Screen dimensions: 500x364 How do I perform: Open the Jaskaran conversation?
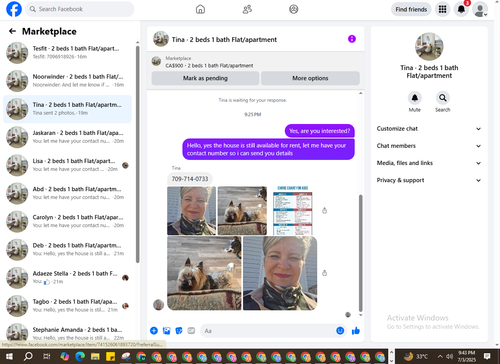[x=68, y=137]
